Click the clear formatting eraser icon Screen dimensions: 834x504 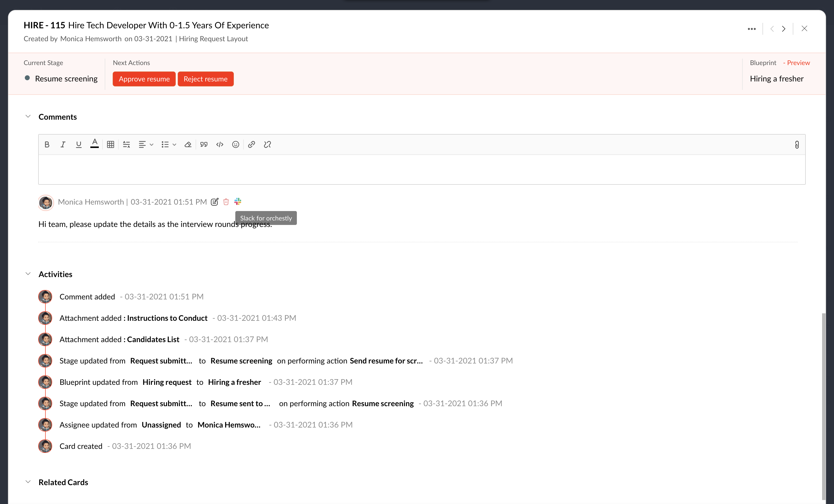[188, 144]
